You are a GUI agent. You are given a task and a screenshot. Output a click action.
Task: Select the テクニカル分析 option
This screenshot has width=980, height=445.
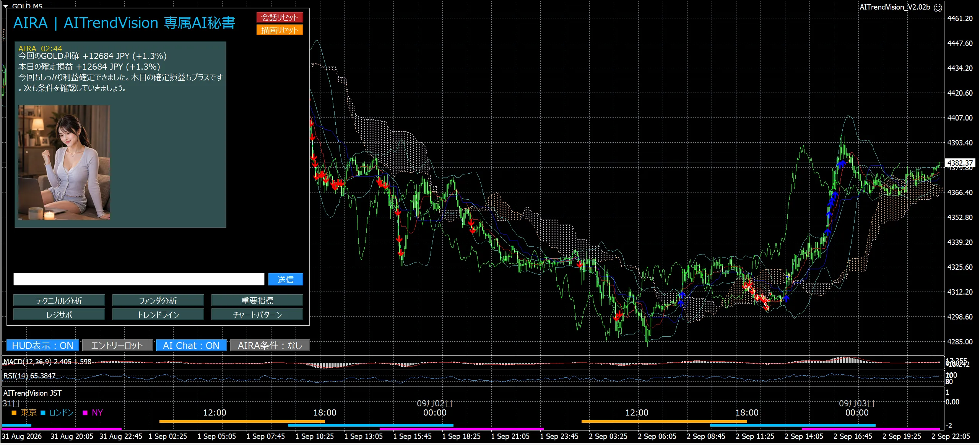tap(59, 300)
